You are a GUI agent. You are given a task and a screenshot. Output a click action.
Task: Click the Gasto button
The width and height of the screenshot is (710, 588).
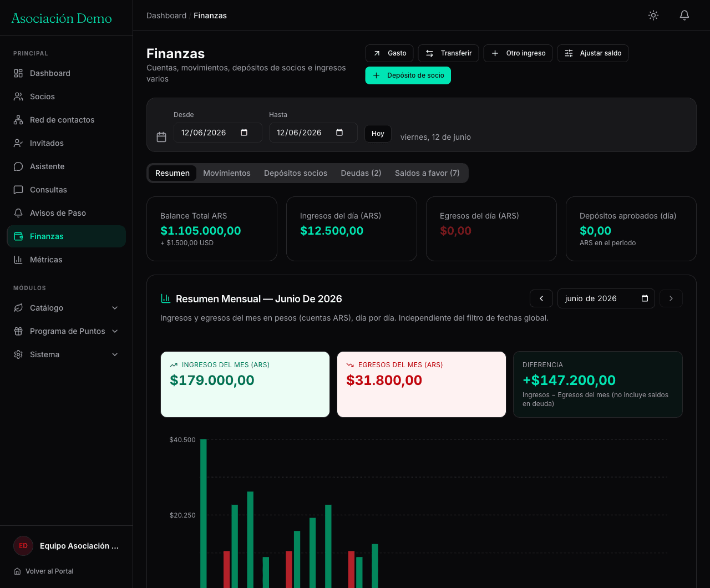(x=389, y=53)
